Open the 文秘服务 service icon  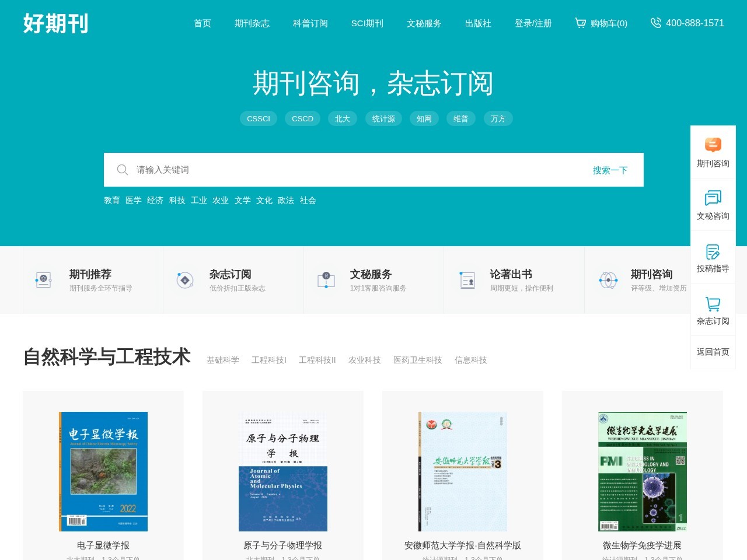(x=325, y=279)
